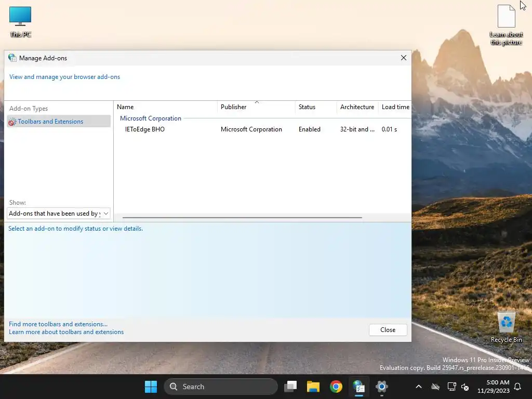The width and height of the screenshot is (532, 399).
Task: Sort list by Status column header
Action: (316, 107)
